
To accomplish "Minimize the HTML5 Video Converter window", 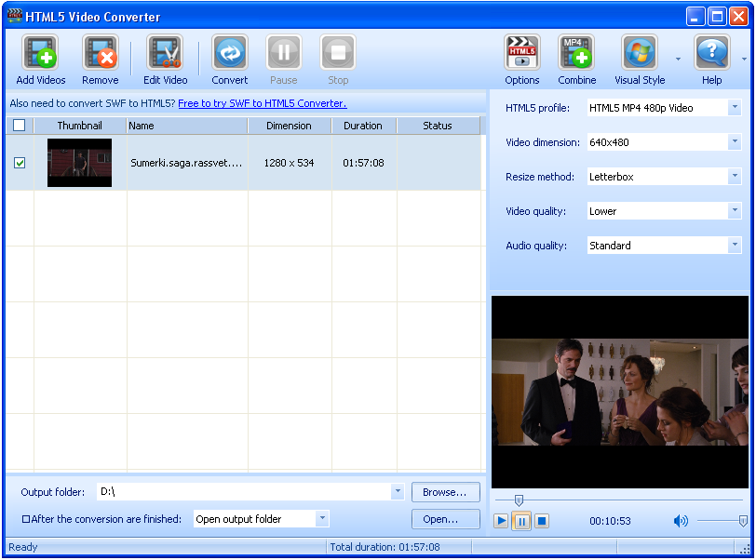I will point(695,17).
